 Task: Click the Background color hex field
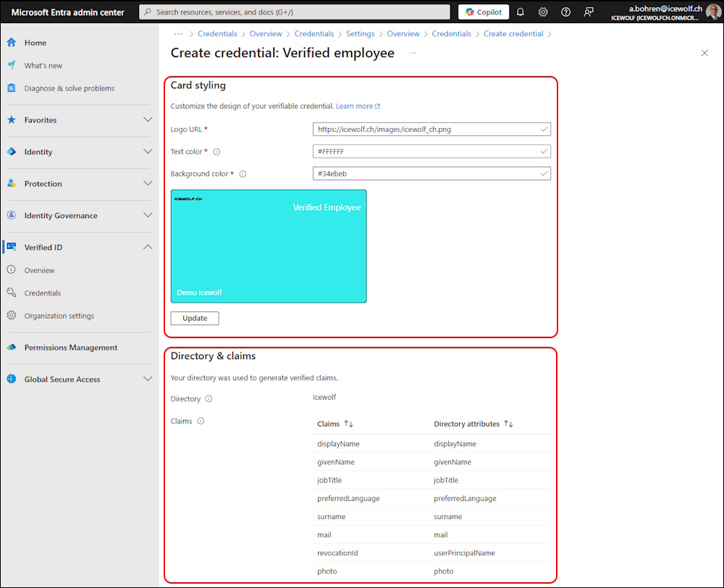[432, 173]
